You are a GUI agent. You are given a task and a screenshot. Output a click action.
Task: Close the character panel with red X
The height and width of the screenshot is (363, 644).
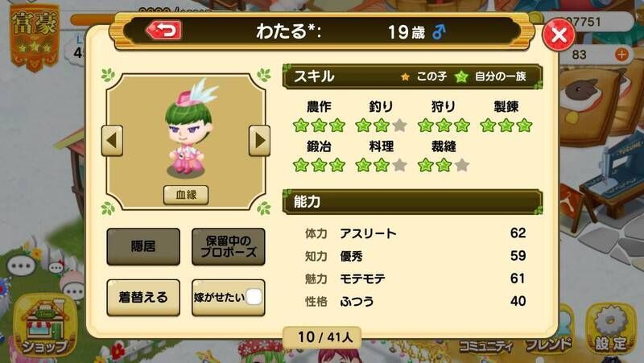click(x=559, y=35)
